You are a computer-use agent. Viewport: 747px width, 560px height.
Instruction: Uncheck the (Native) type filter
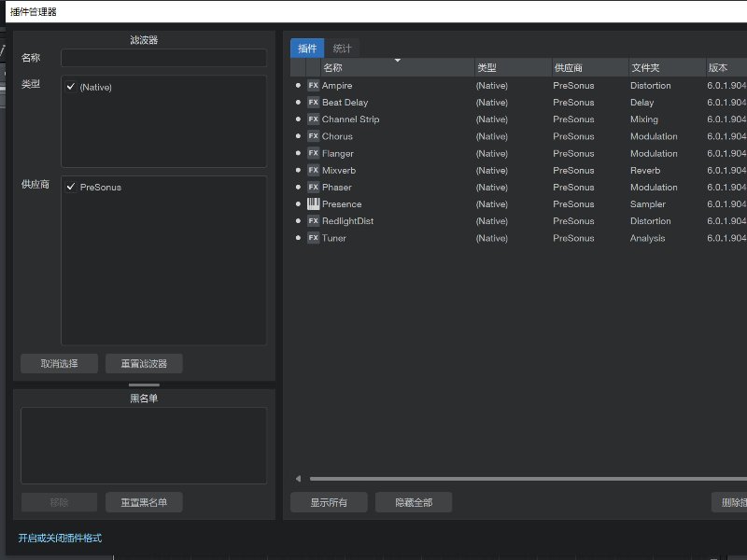tap(71, 87)
